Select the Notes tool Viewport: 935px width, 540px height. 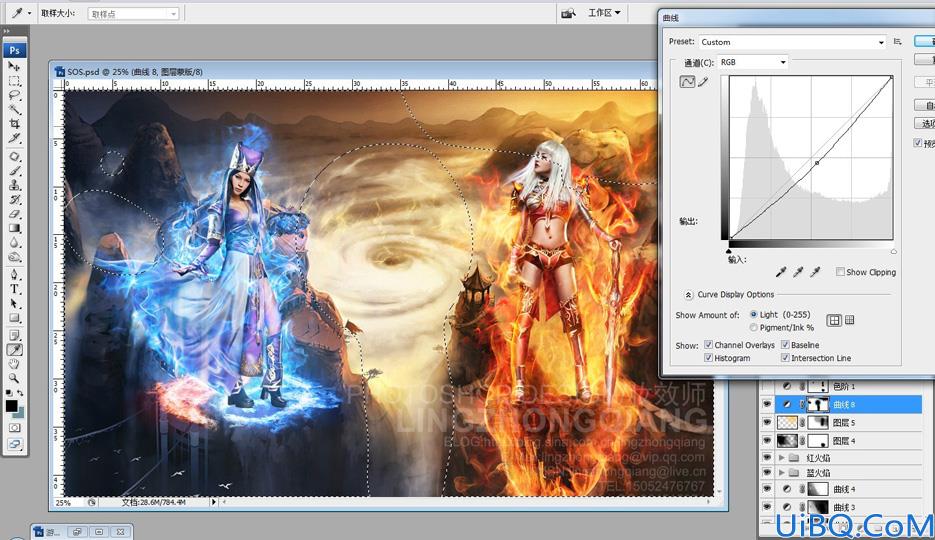point(14,336)
